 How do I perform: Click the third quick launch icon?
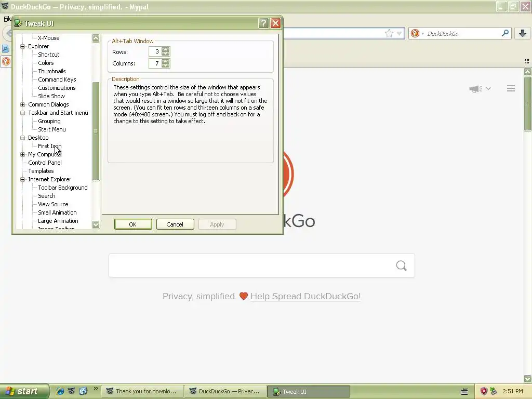pyautogui.click(x=83, y=391)
